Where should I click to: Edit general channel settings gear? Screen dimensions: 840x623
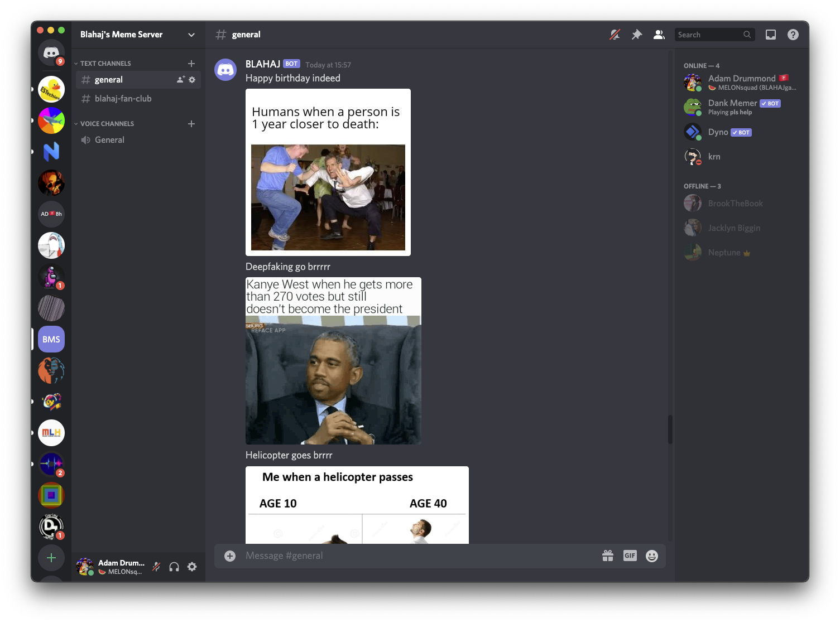[x=192, y=80]
